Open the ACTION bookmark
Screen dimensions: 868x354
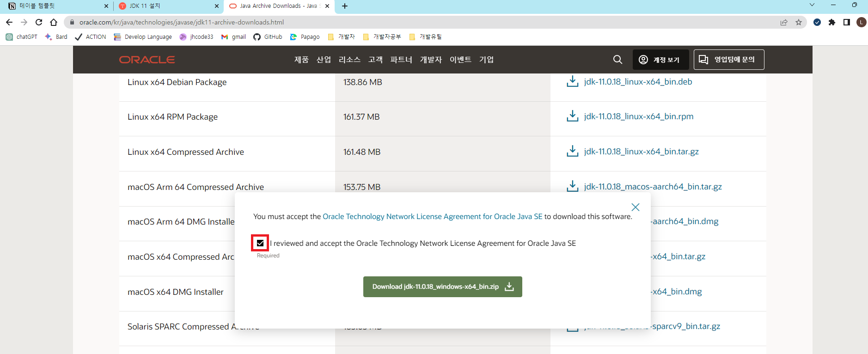pos(91,37)
